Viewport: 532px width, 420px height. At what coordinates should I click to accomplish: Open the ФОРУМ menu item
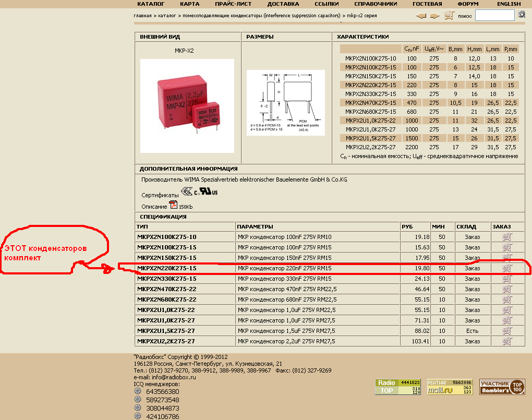click(x=468, y=4)
